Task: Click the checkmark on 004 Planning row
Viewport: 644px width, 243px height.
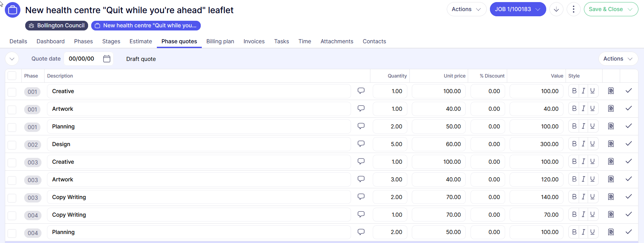Action: pos(628,232)
